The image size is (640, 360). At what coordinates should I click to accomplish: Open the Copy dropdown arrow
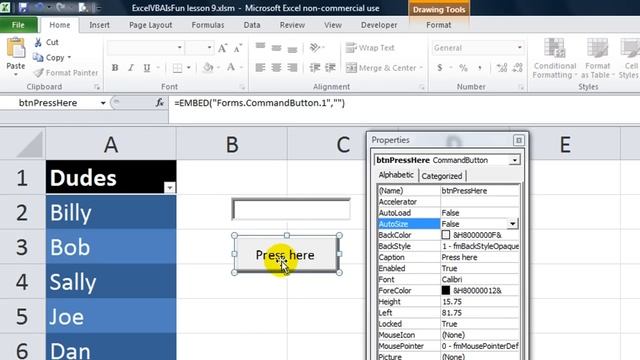[x=69, y=58]
